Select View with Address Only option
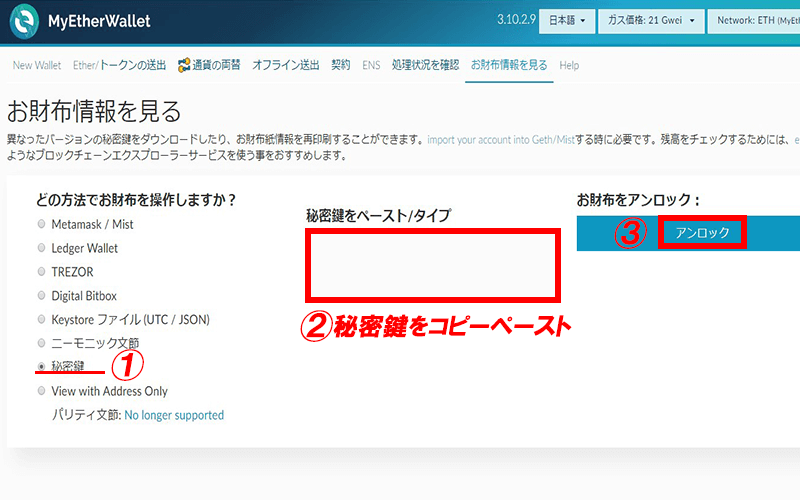Viewport: 800px width, 500px height. (x=41, y=391)
